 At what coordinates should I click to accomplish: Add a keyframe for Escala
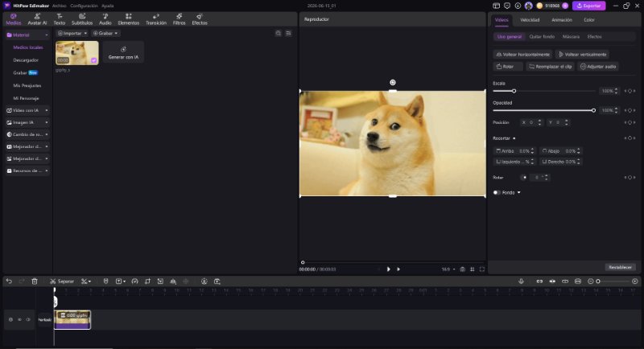pos(630,91)
